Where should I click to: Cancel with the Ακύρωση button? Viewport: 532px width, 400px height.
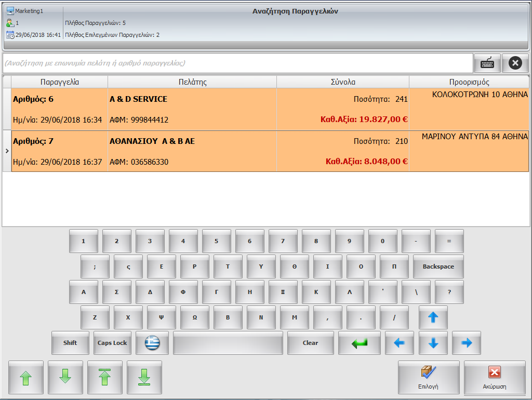(495, 378)
